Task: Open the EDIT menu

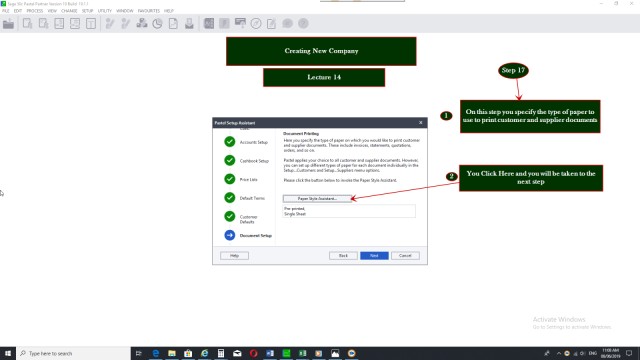Action: (x=18, y=11)
